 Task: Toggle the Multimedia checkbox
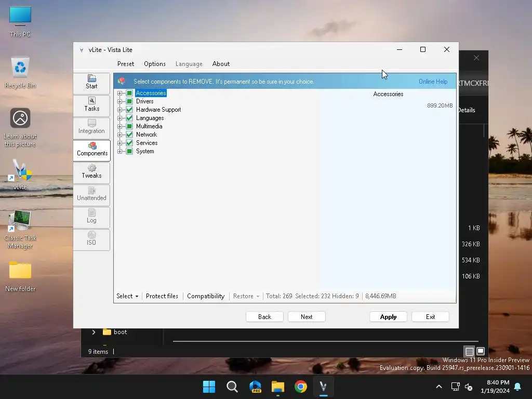pos(129,126)
